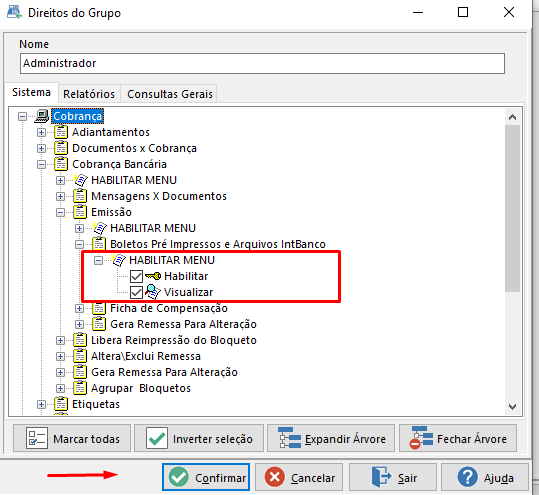Click the Adiantamentos notepad icon
The height and width of the screenshot is (495, 539).
pyautogui.click(x=61, y=132)
